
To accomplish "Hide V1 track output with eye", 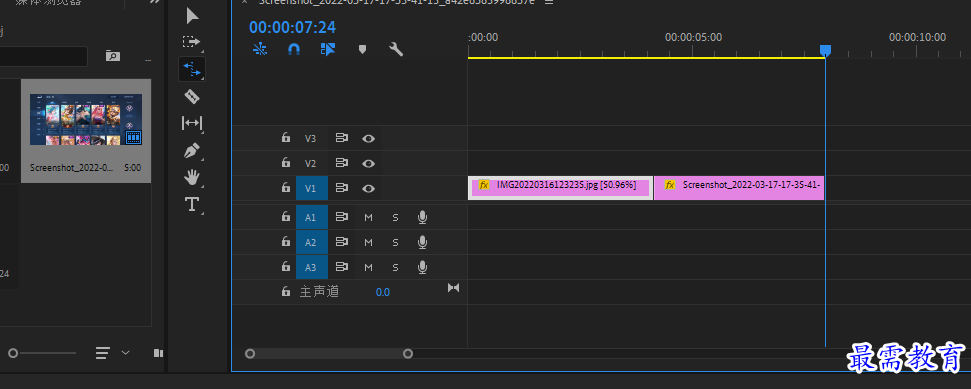I will pyautogui.click(x=368, y=188).
